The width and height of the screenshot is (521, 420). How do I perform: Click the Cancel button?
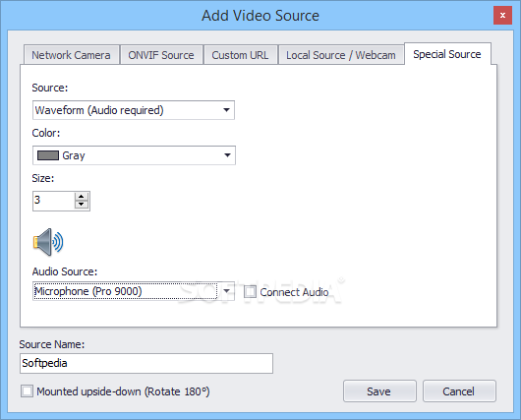coord(459,391)
